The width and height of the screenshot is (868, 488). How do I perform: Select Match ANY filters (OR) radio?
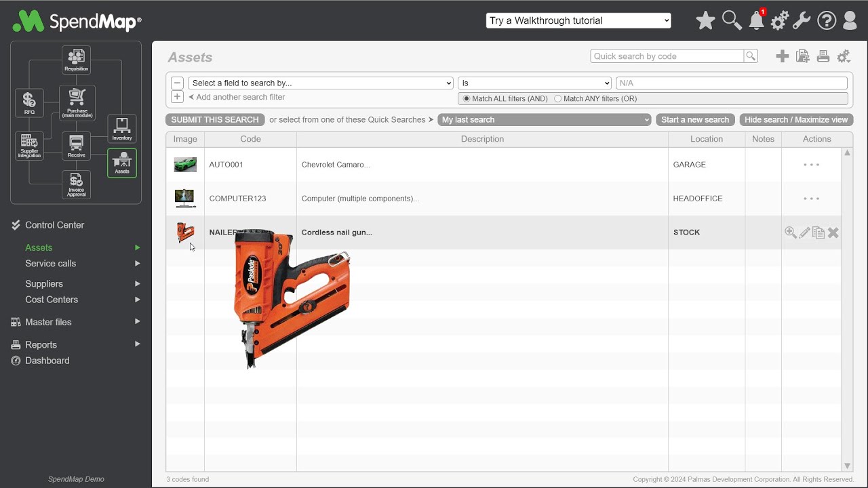click(x=557, y=99)
